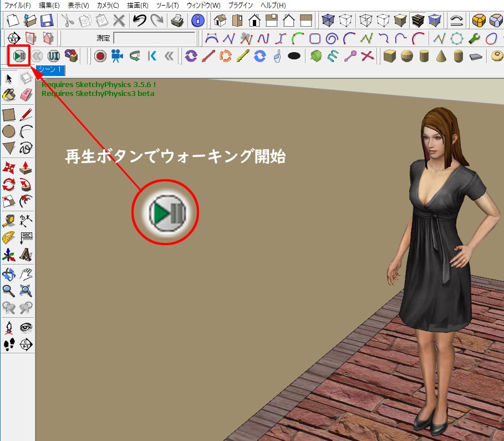Create a SketchyPhysics cone shape
Screen dimensions: 504x441
point(441,56)
